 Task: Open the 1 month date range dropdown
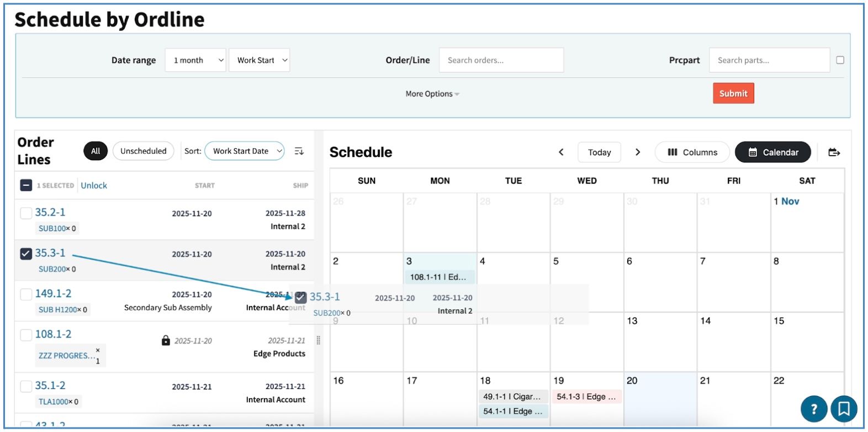coord(195,60)
